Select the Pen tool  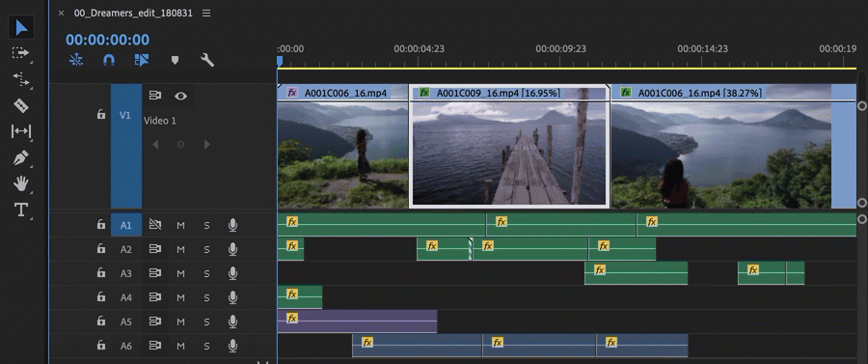[x=21, y=158]
